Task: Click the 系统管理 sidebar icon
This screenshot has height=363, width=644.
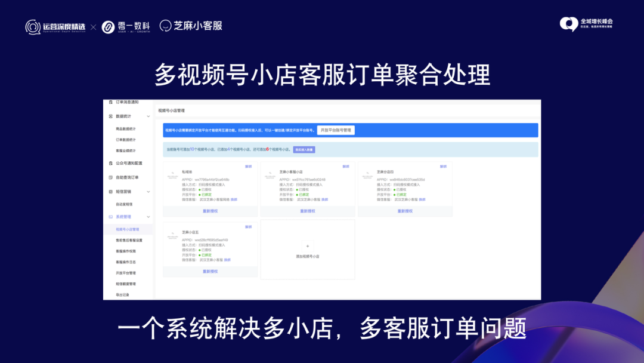Action: pyautogui.click(x=110, y=217)
